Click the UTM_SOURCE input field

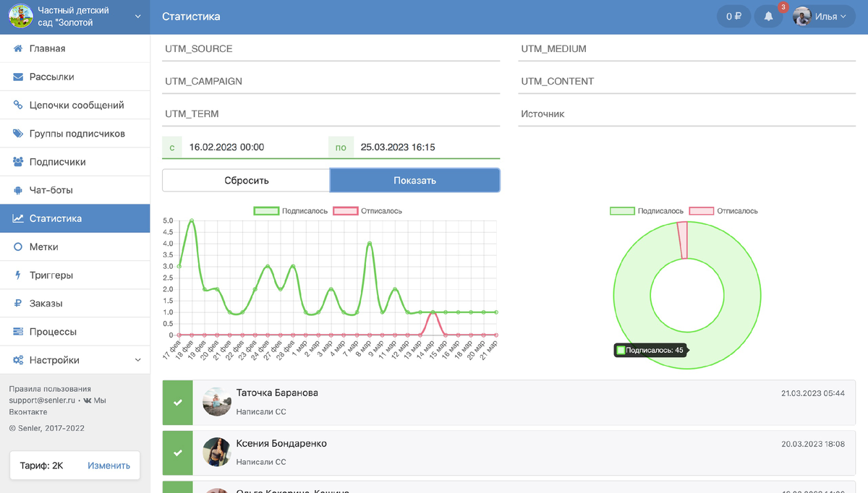pos(331,49)
